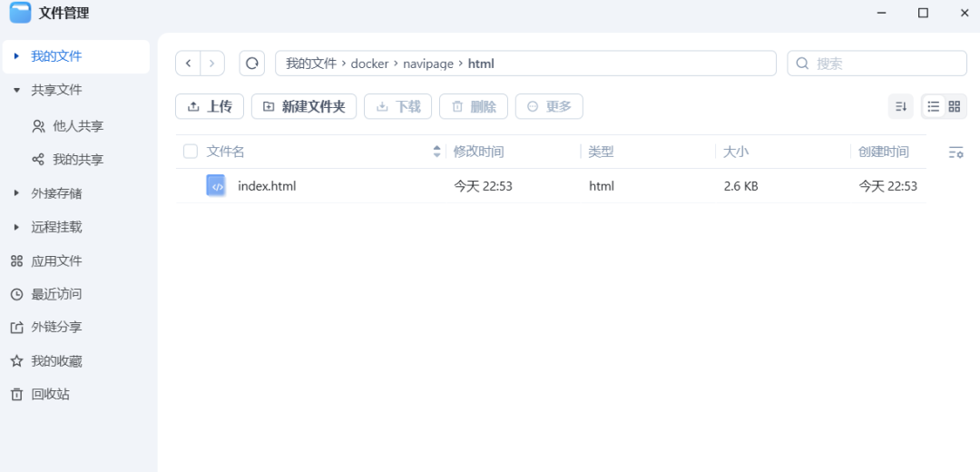Viewport: 980px width, 472px height.
Task: Open the sort order icon
Action: [x=900, y=106]
